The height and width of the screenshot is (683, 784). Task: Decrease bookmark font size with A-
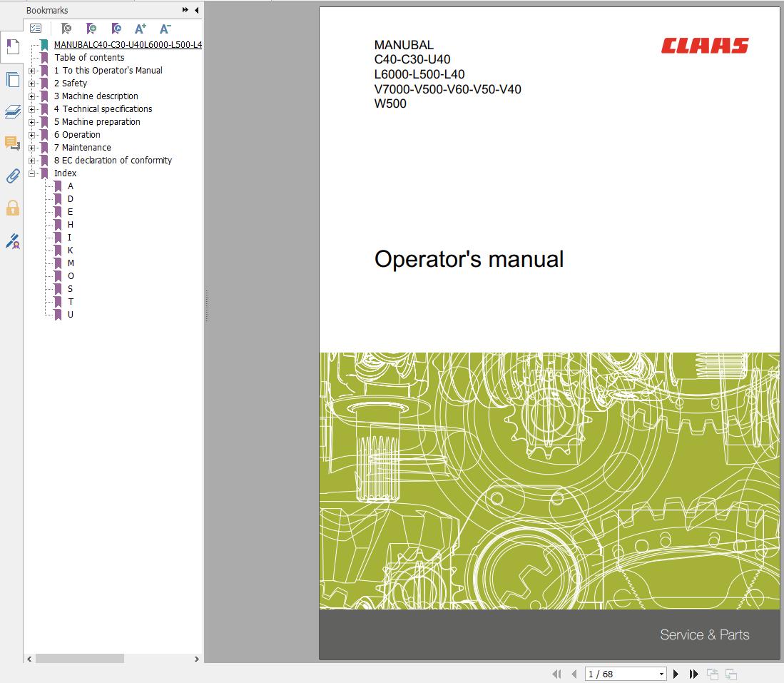[165, 29]
